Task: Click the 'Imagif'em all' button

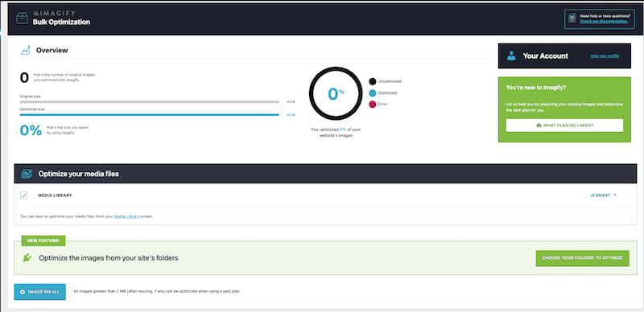Action: tap(39, 292)
